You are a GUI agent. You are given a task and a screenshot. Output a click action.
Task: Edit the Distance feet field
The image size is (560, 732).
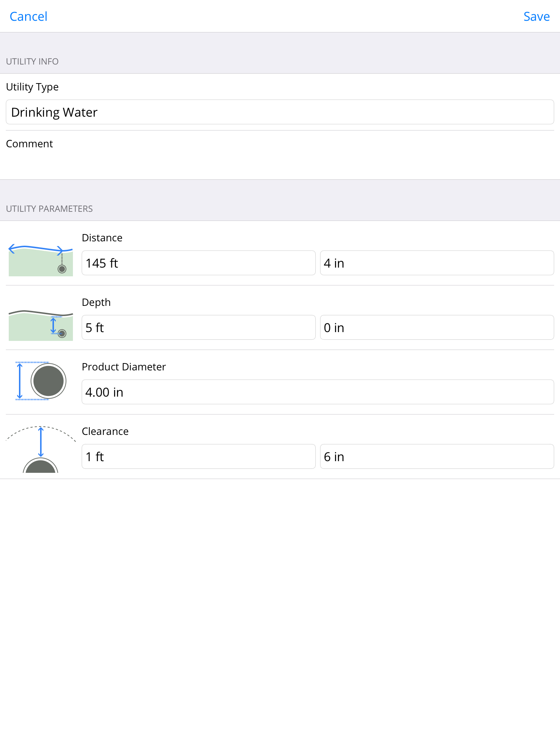198,263
